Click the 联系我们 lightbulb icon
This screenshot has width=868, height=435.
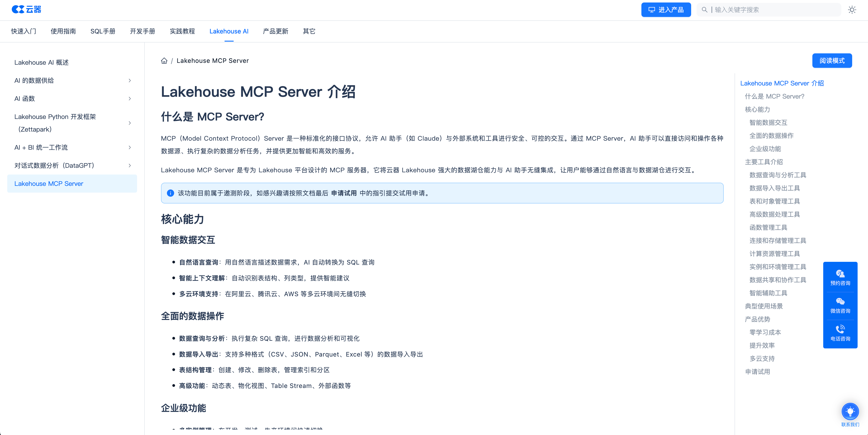coord(850,411)
